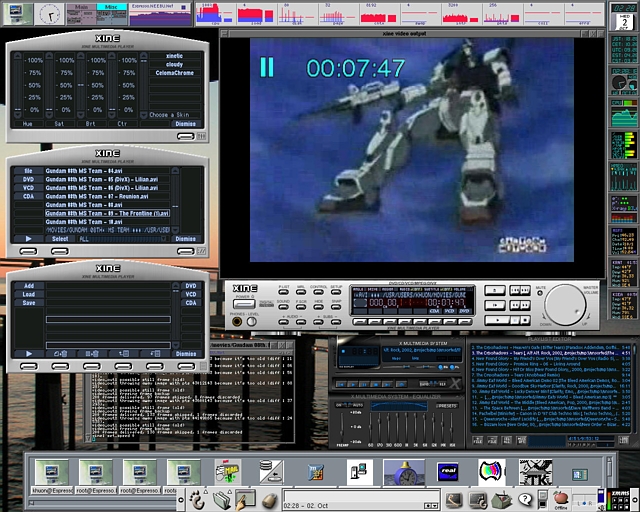
Task: Open the P-LIST button on xine panel
Action: 284,292
